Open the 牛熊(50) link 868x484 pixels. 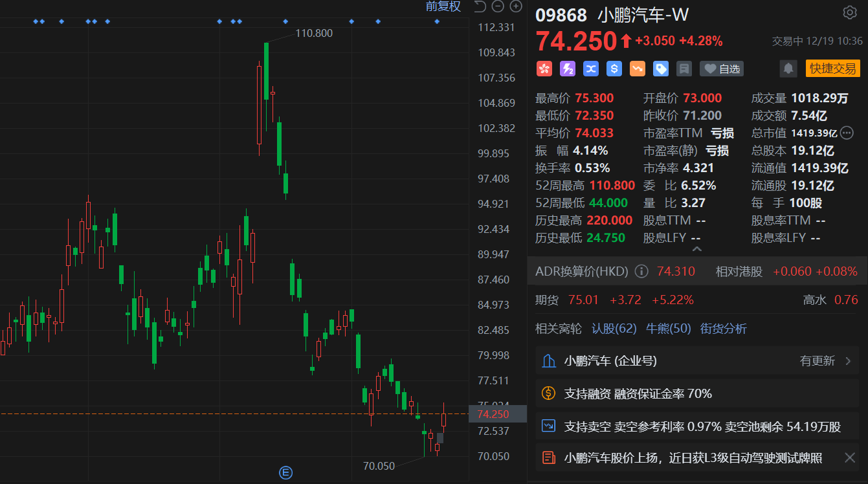point(669,329)
